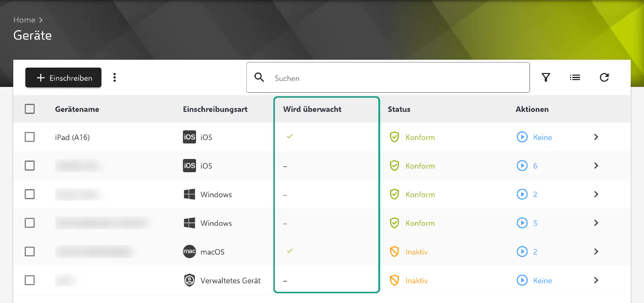Sort by Status column header
Screen dimensions: 644x303
pos(399,109)
